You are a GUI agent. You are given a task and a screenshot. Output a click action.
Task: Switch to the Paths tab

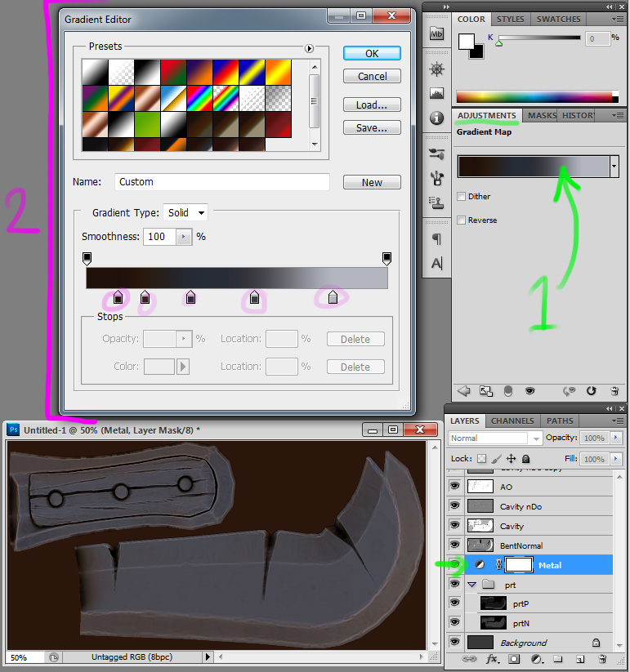pyautogui.click(x=560, y=421)
